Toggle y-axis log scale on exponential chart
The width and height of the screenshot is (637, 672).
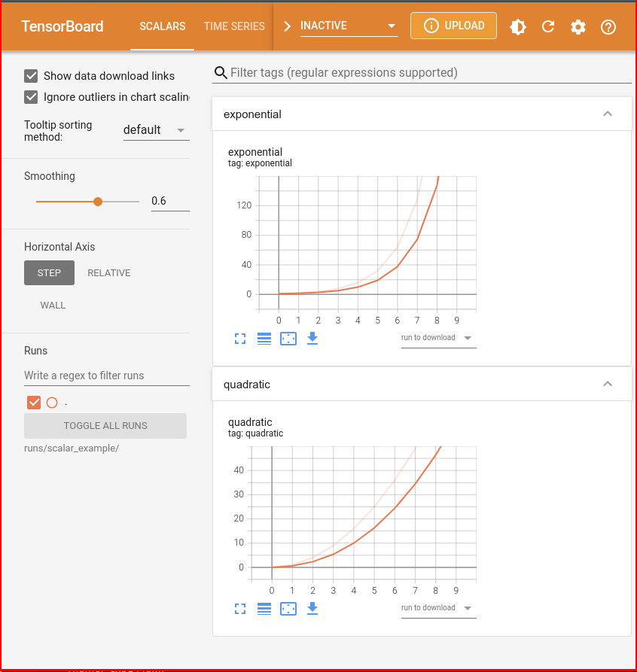coord(264,339)
